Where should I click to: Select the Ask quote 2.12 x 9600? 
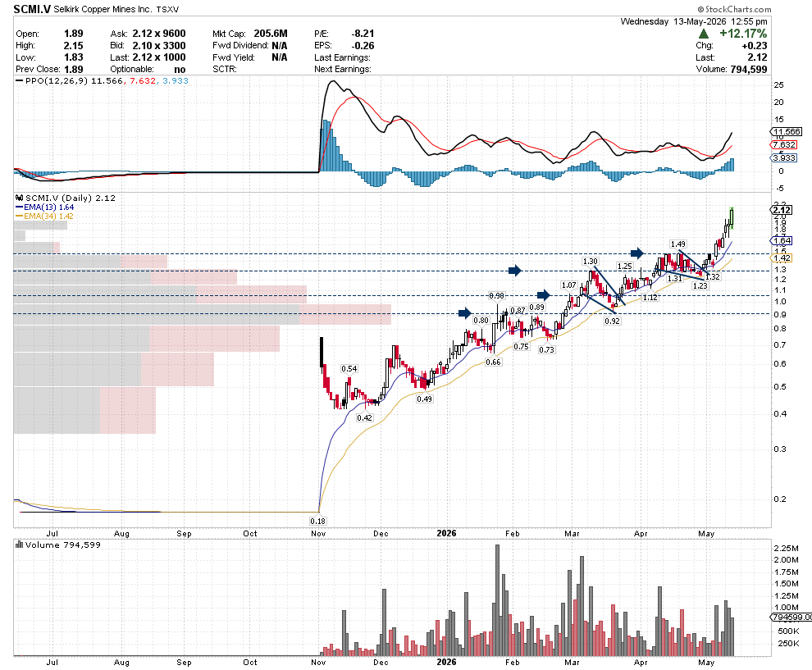tap(158, 34)
